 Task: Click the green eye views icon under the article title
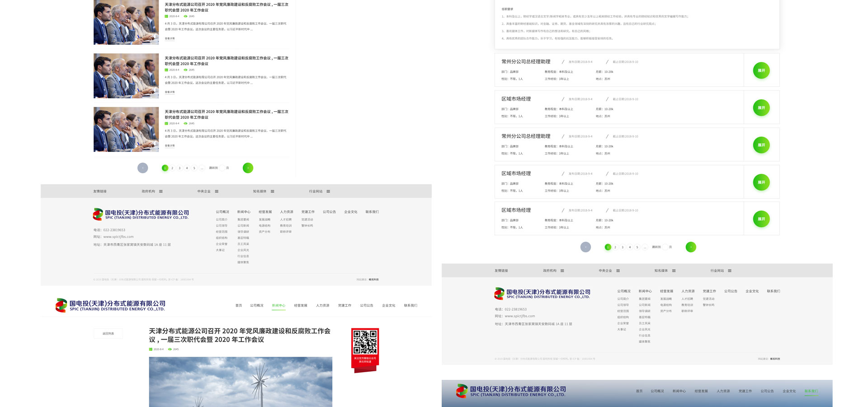pyautogui.click(x=170, y=349)
